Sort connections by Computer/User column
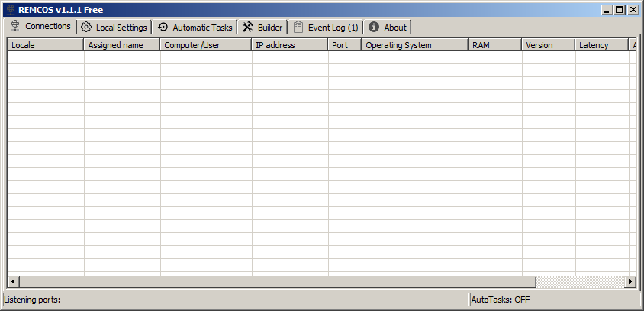The image size is (644, 311). pyautogui.click(x=205, y=45)
